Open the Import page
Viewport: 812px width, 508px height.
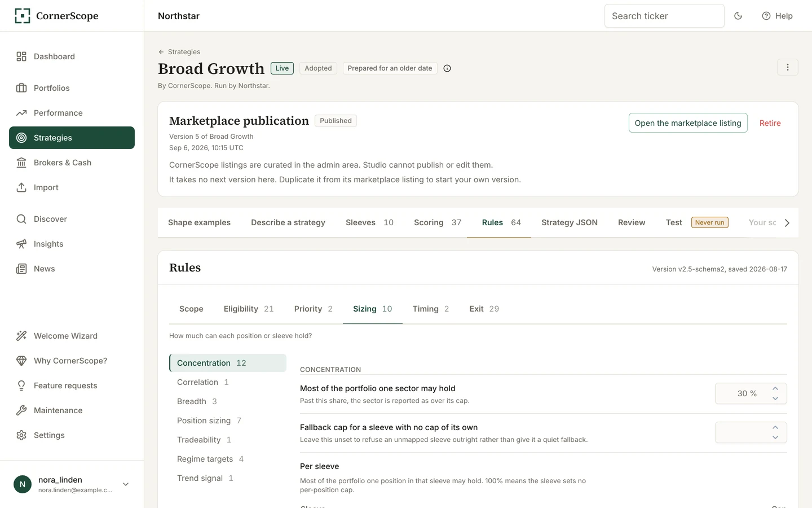tap(72, 187)
